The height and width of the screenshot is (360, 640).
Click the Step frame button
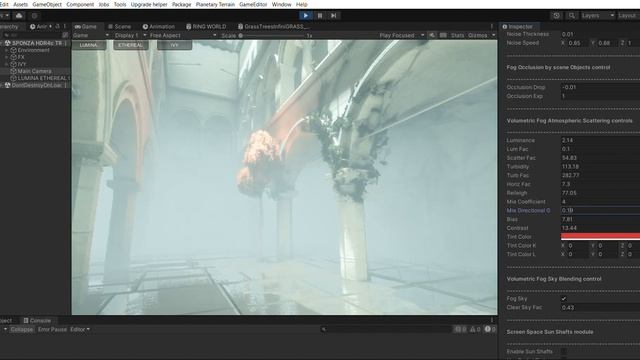[334, 16]
